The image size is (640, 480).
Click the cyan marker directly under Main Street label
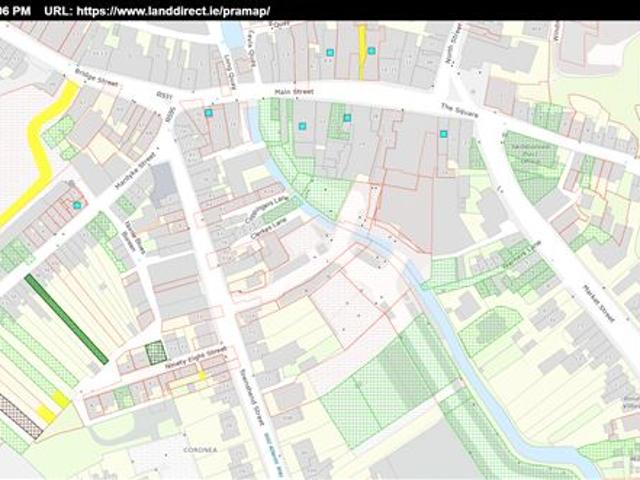coord(302,126)
